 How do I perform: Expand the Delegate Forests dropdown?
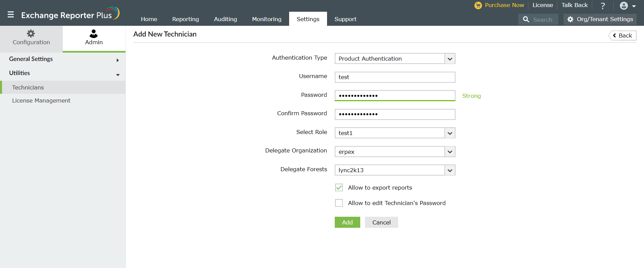(450, 170)
